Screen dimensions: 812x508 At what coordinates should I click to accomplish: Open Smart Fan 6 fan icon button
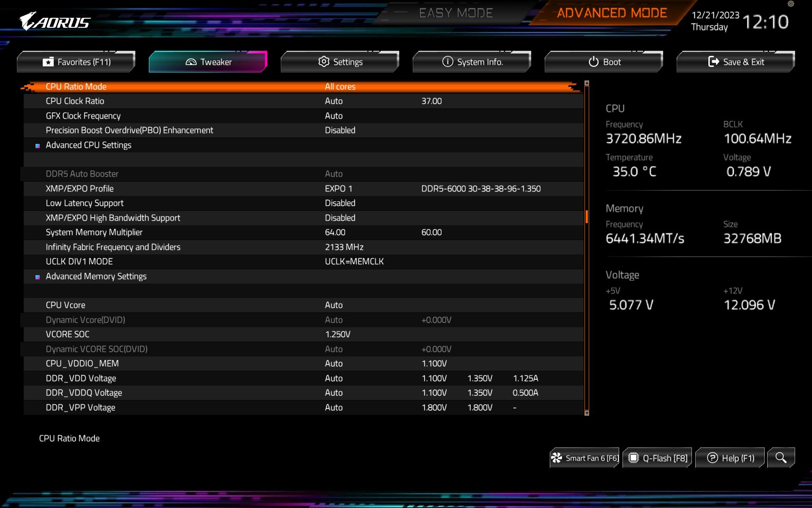point(584,458)
